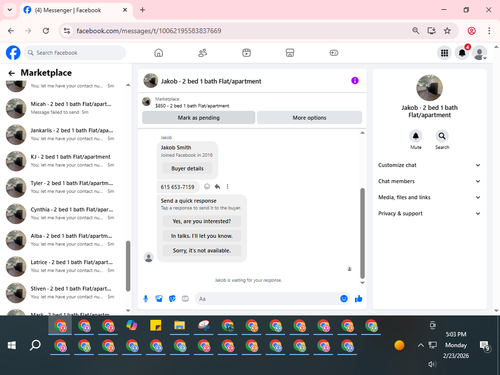This screenshot has width=500, height=375.
Task: Open emoji picker in message box
Action: click(x=344, y=299)
